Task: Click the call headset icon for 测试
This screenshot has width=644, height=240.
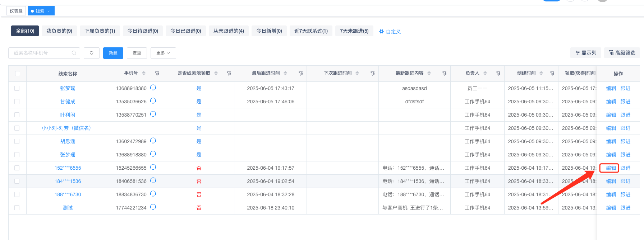Action: pos(153,207)
